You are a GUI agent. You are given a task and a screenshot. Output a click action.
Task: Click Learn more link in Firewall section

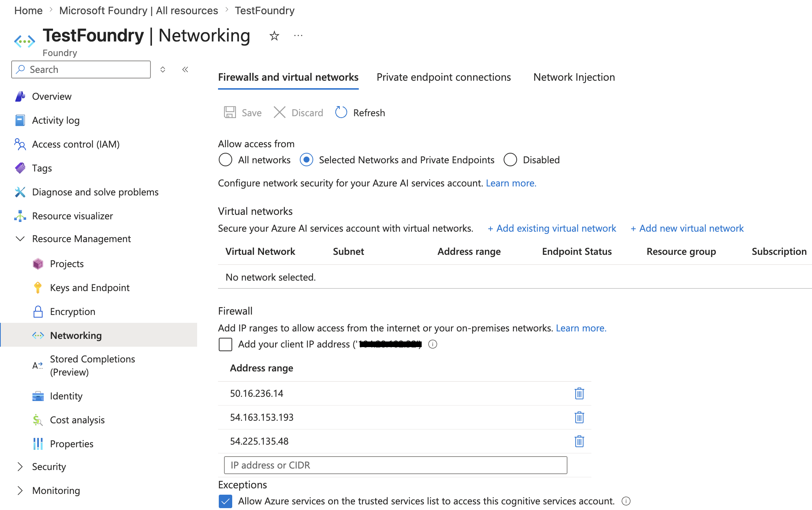click(x=581, y=328)
